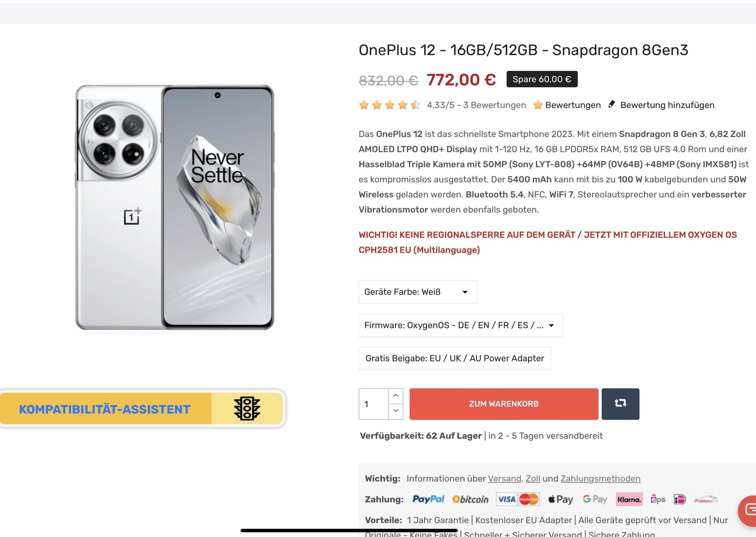This screenshot has height=537, width=756.
Task: Increase quantity with the up arrow
Action: point(396,396)
